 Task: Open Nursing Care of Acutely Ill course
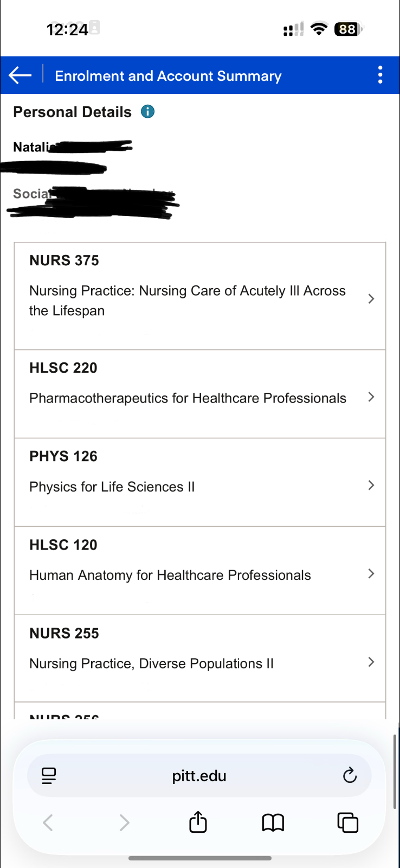pos(187,301)
